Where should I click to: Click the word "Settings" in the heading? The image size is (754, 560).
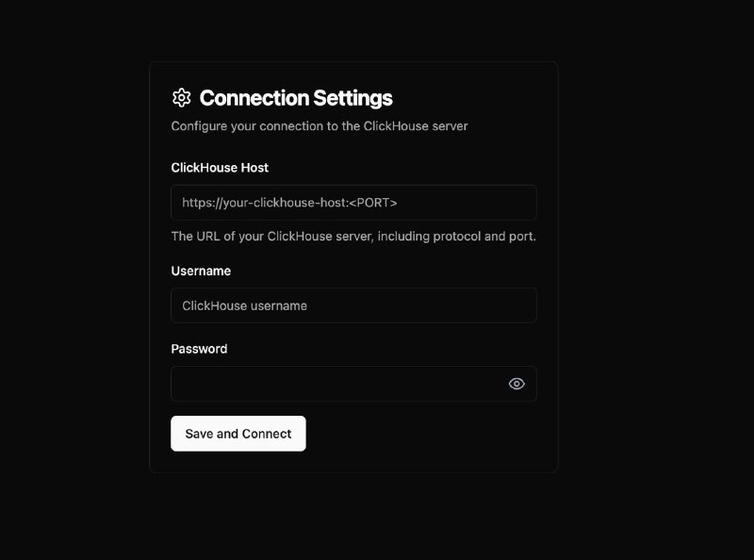352,98
